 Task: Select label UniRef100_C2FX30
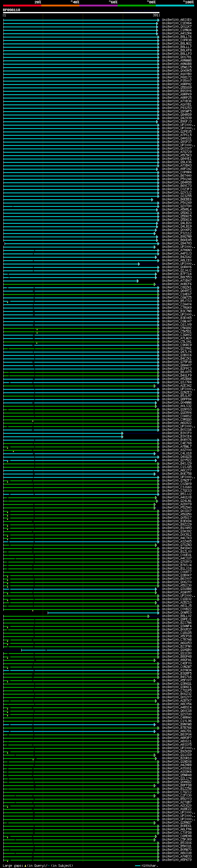click(177, 796)
